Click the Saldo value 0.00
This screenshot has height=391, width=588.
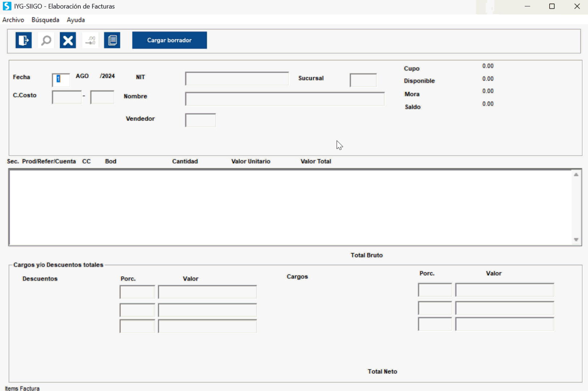[488, 104]
